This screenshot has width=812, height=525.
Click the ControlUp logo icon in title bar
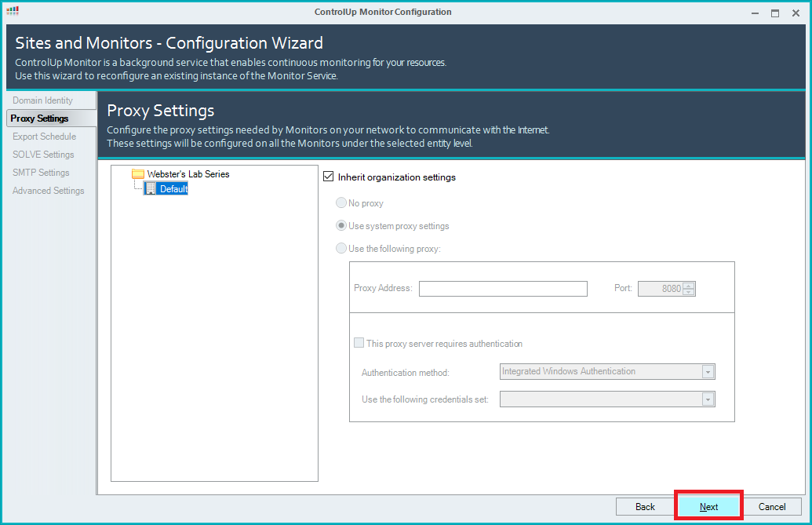tap(13, 12)
